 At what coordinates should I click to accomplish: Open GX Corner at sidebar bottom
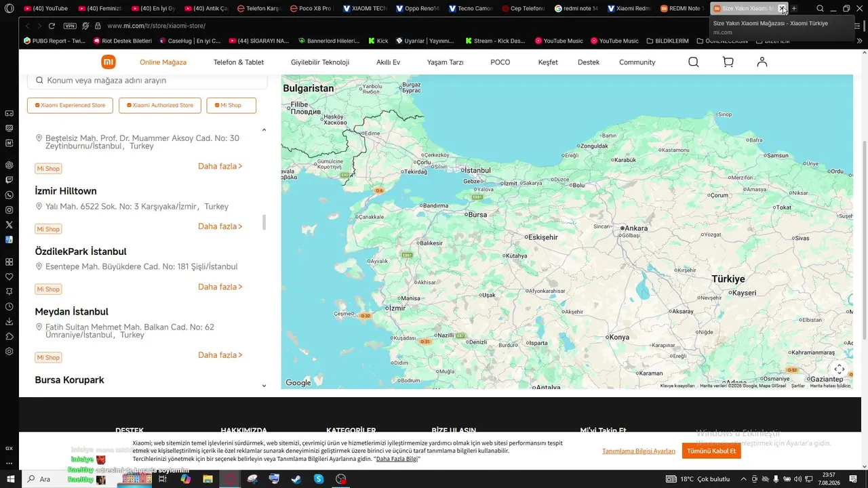tap(9, 448)
